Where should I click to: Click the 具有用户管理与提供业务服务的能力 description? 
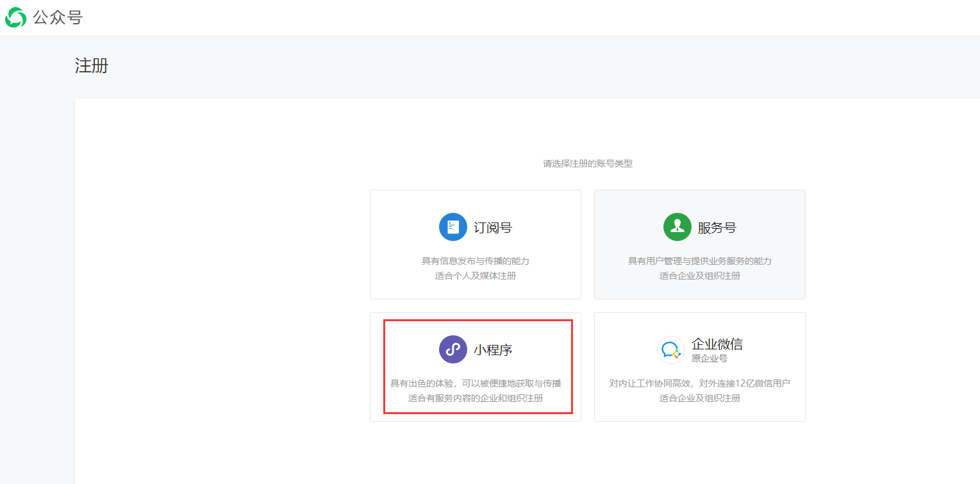click(x=700, y=261)
